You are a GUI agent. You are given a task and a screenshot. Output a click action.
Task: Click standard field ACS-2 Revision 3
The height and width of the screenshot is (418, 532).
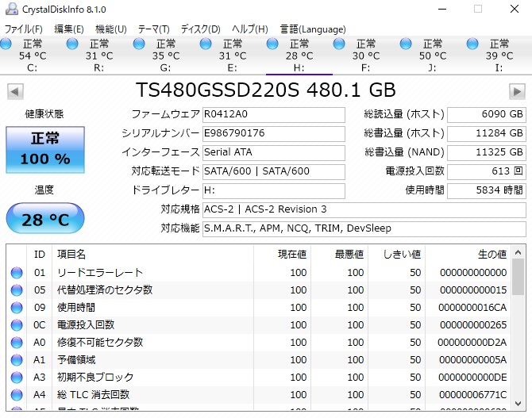[x=364, y=209]
